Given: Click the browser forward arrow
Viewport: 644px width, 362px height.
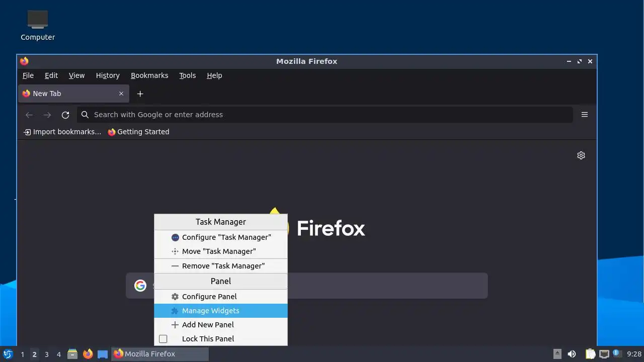Looking at the screenshot, I should [47, 115].
